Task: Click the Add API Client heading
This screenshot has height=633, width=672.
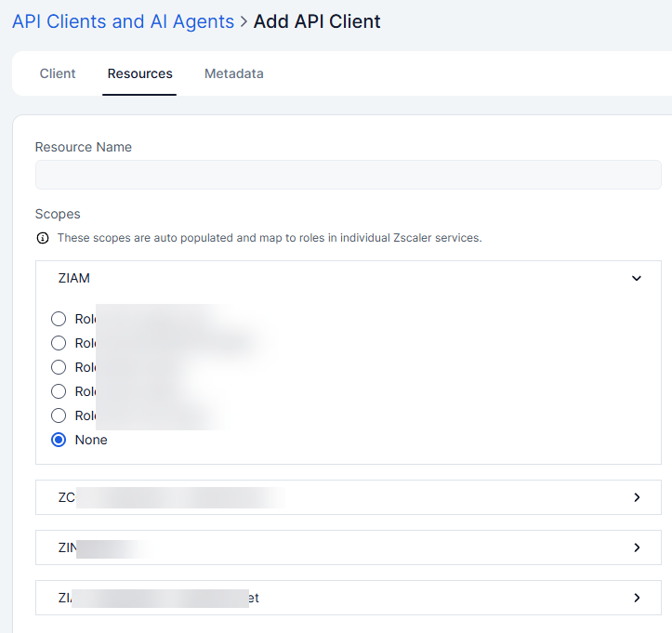Action: [317, 21]
